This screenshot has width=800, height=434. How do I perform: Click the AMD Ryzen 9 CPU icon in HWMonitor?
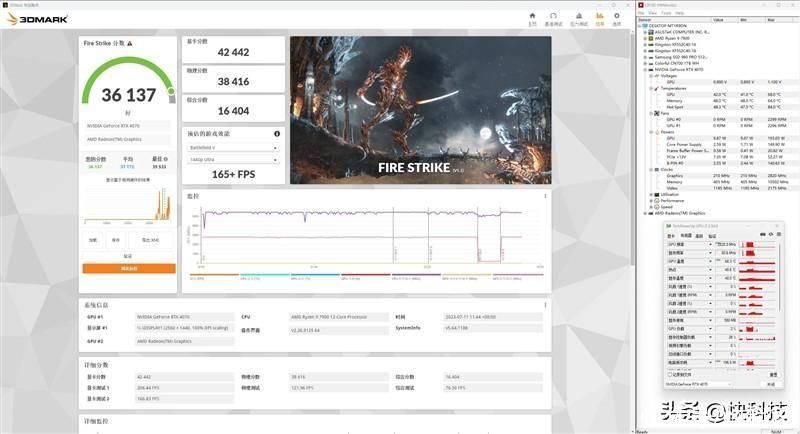tap(651, 38)
